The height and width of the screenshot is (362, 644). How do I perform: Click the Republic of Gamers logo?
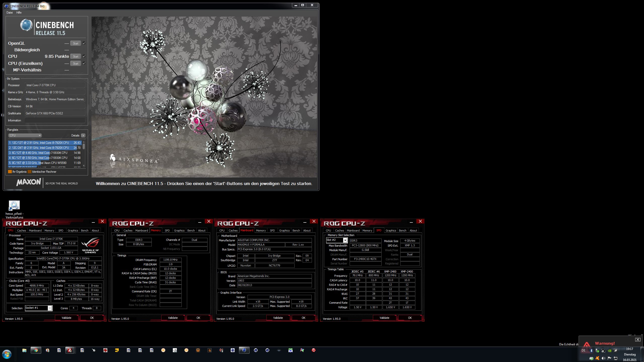[91, 245]
